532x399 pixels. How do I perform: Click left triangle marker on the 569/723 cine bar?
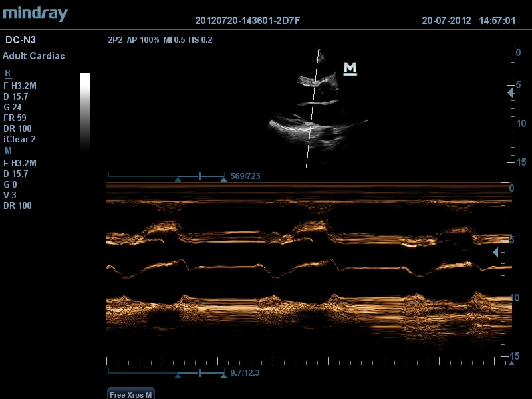click(x=178, y=179)
